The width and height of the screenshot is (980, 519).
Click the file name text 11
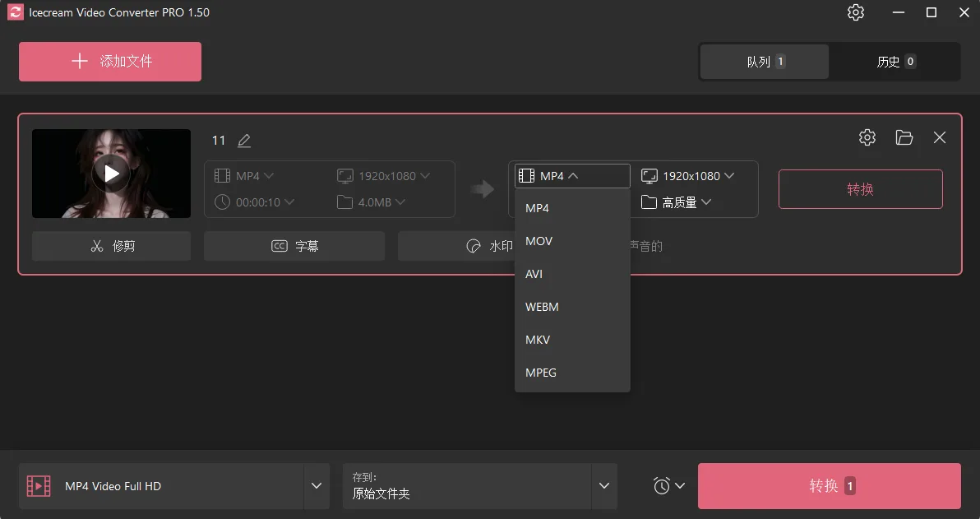[218, 141]
